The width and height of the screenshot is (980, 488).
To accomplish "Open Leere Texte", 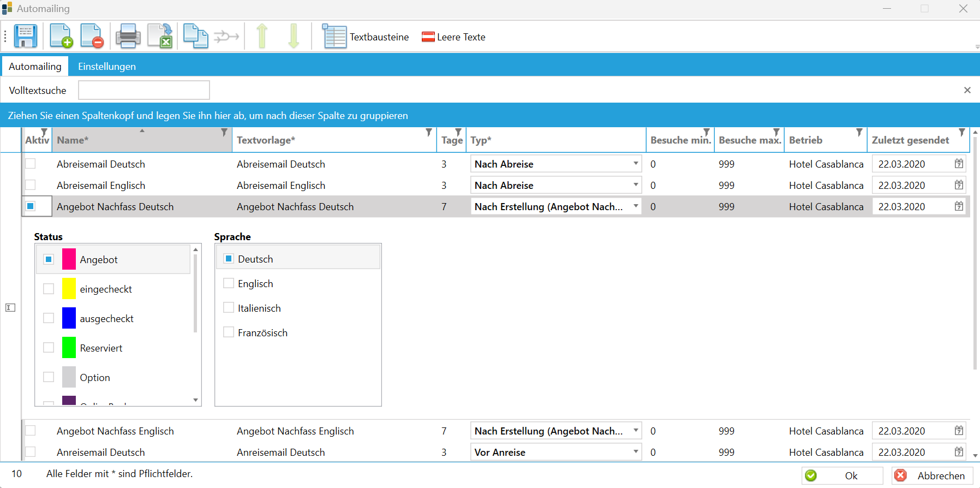I will (x=453, y=37).
